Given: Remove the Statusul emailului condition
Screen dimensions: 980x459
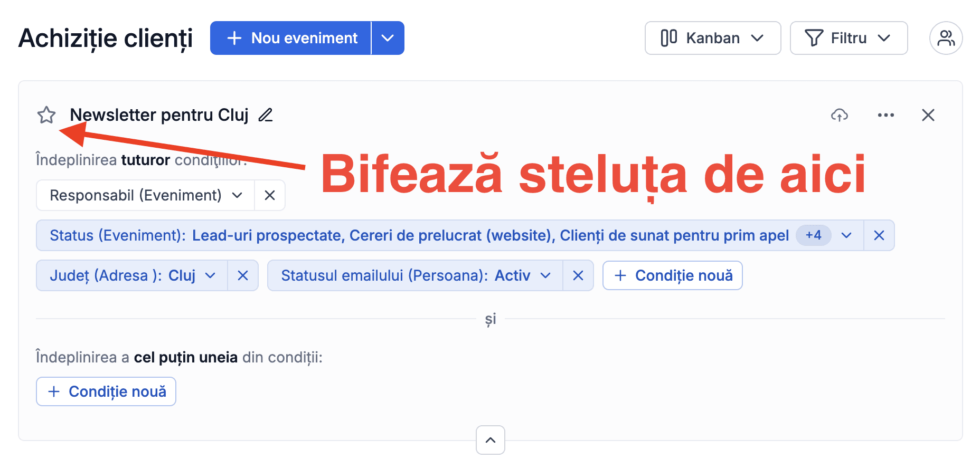Looking at the screenshot, I should tap(578, 275).
